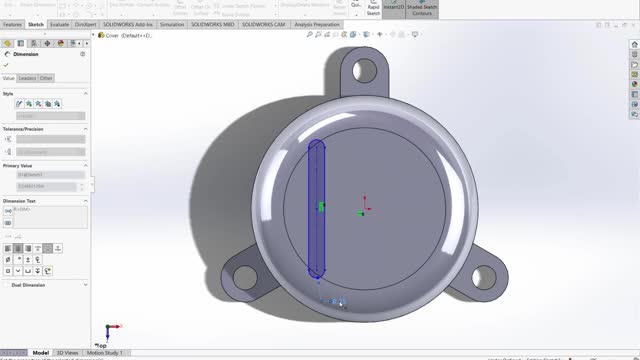Switch to the Other tab
Screen dimensions: 640x360
[46, 78]
